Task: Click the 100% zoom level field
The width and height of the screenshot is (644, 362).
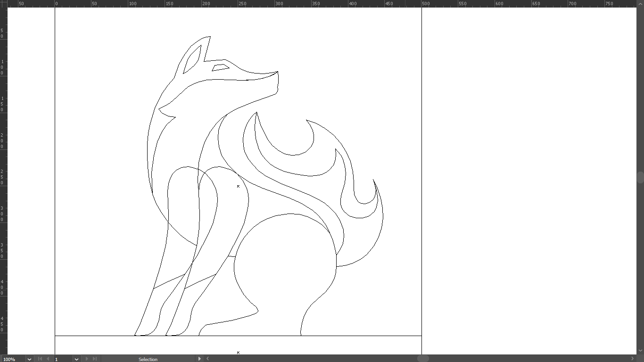Action: click(13, 359)
